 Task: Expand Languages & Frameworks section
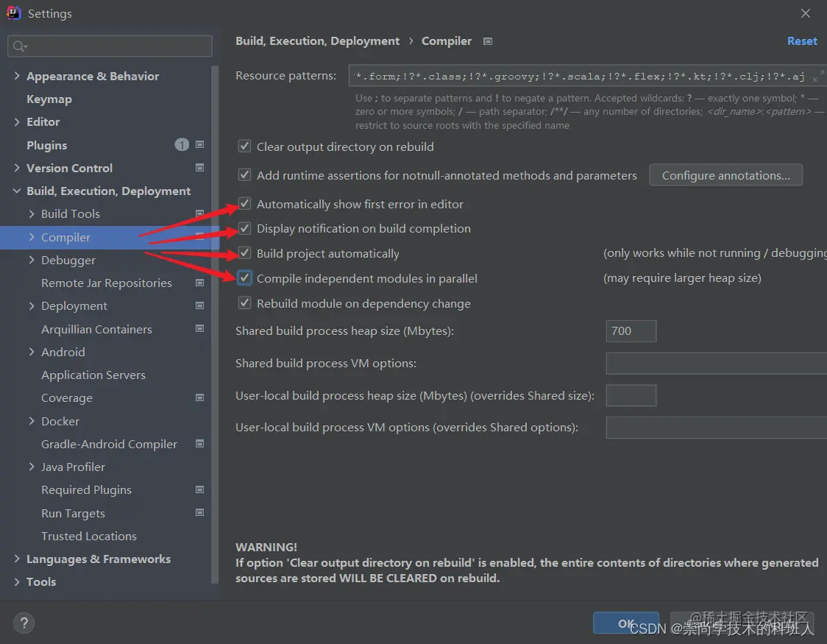pyautogui.click(x=17, y=559)
